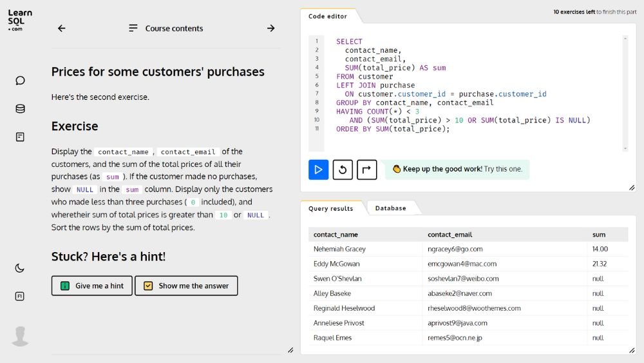
Task: Go to previous exercise with left arrow
Action: click(x=62, y=28)
